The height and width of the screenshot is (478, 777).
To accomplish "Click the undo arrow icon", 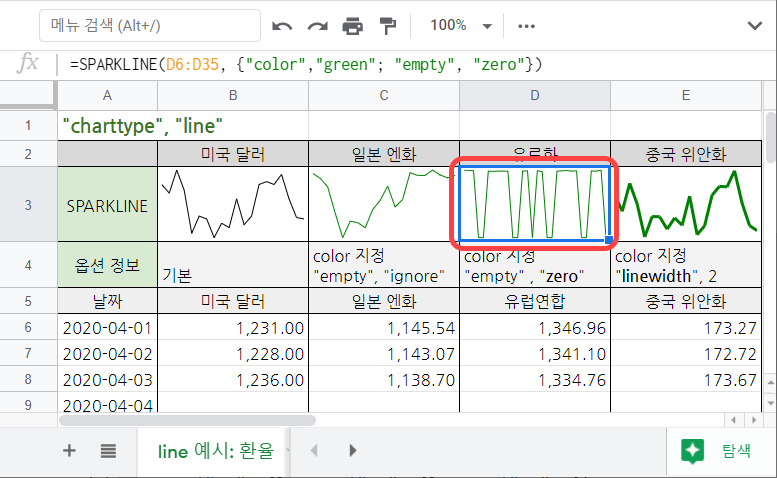I will pyautogui.click(x=283, y=25).
